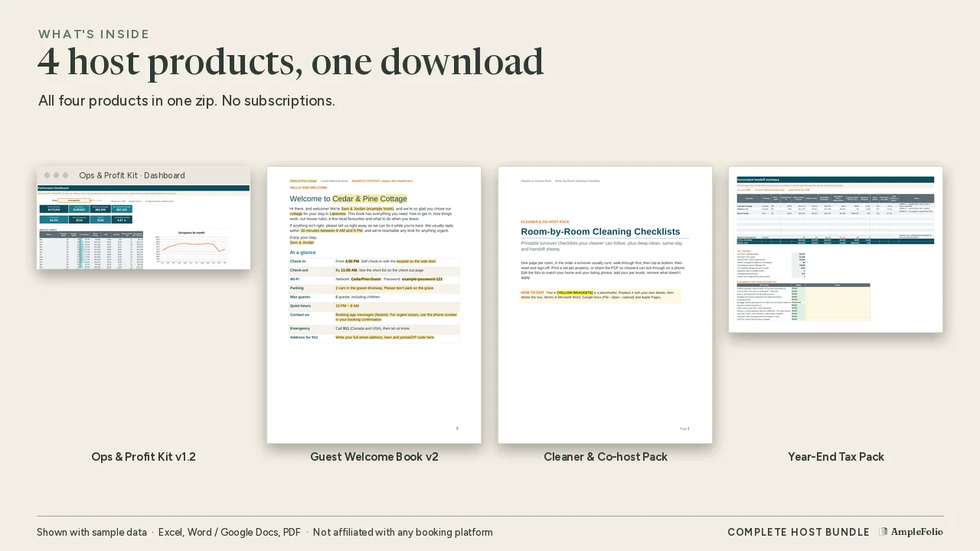This screenshot has width=980, height=551.
Task: Open the Cleaner & Co-host Pack page preview
Action: tap(605, 305)
